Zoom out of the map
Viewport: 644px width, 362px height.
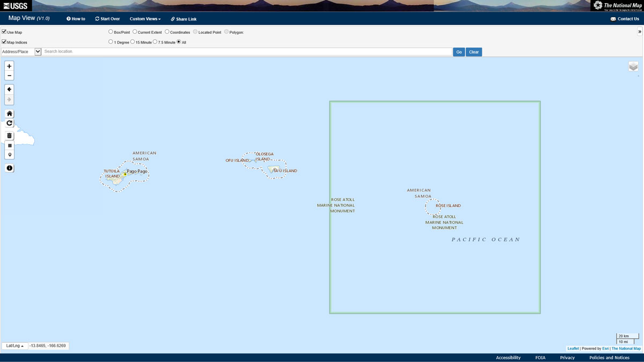pos(9,76)
